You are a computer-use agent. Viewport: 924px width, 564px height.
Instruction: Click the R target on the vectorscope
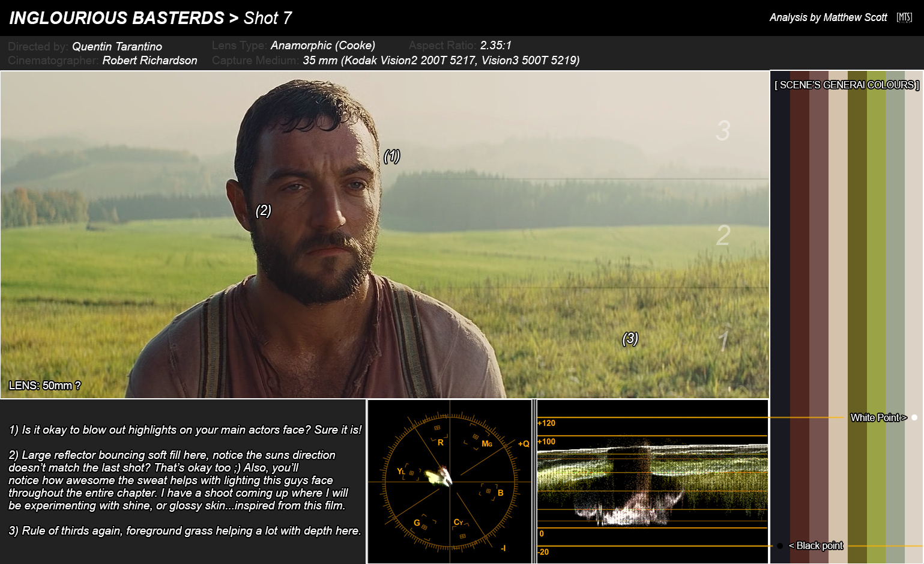[x=440, y=443]
